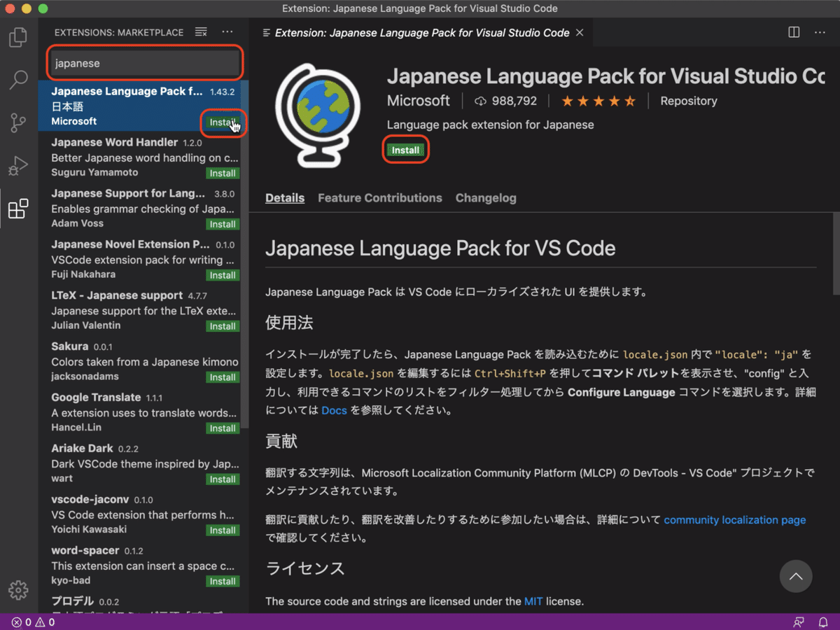The height and width of the screenshot is (630, 840).
Task: Install Japanese Word Handler extension
Action: [223, 174]
